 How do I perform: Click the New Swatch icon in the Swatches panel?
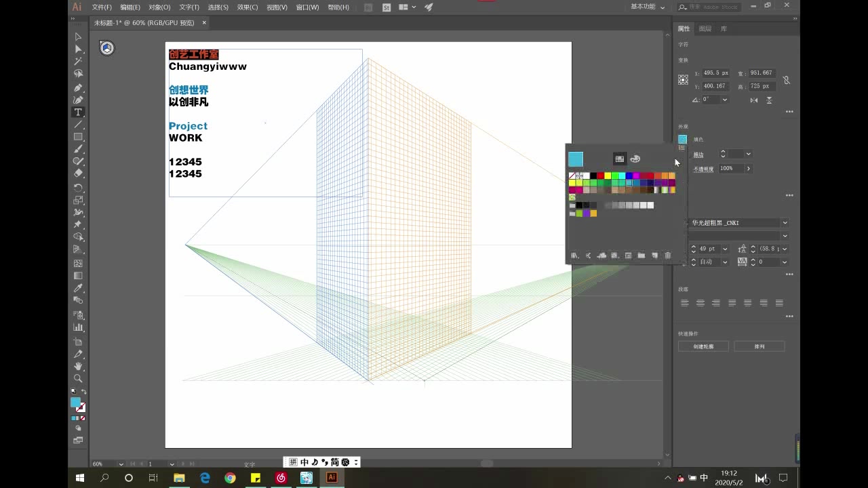pyautogui.click(x=655, y=255)
